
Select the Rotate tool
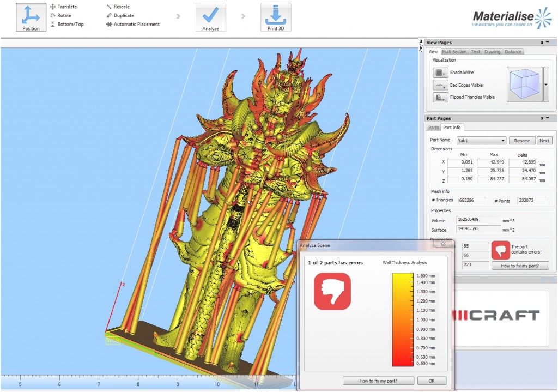(61, 15)
